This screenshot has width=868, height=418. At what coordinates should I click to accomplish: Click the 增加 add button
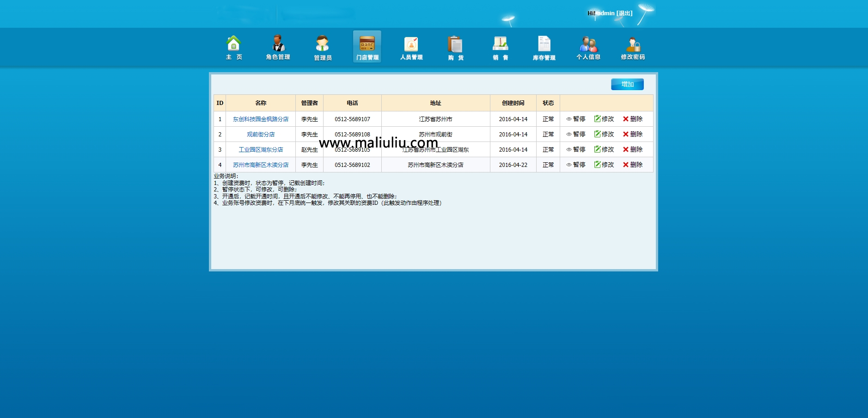coord(627,84)
